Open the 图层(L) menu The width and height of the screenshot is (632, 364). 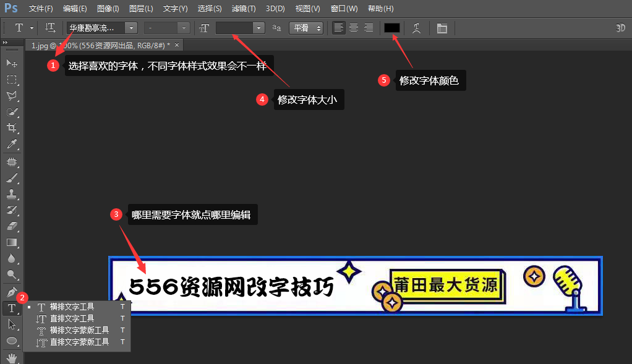[141, 9]
